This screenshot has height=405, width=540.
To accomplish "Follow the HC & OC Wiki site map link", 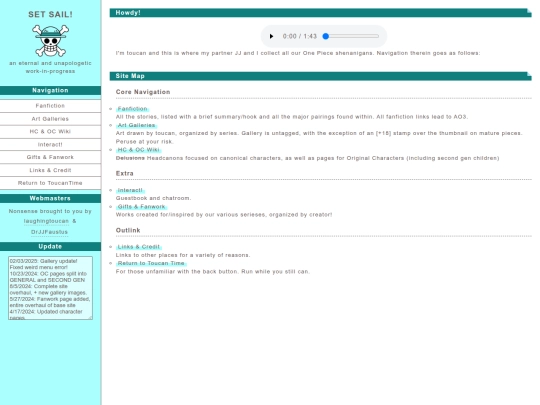I will 138,150.
